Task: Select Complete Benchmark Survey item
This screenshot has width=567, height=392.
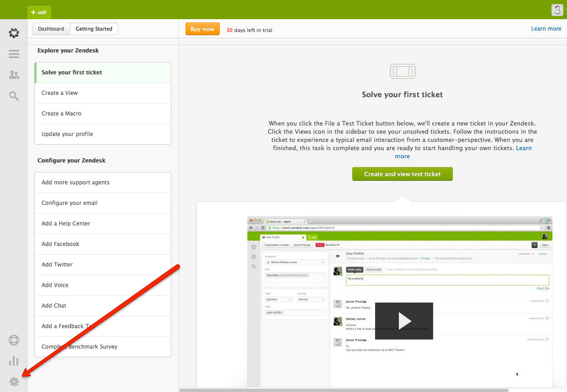Action: pyautogui.click(x=103, y=347)
